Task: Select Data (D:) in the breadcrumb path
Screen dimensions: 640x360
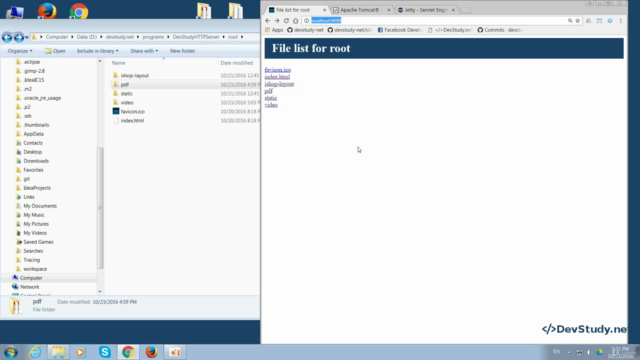Action: (x=87, y=37)
